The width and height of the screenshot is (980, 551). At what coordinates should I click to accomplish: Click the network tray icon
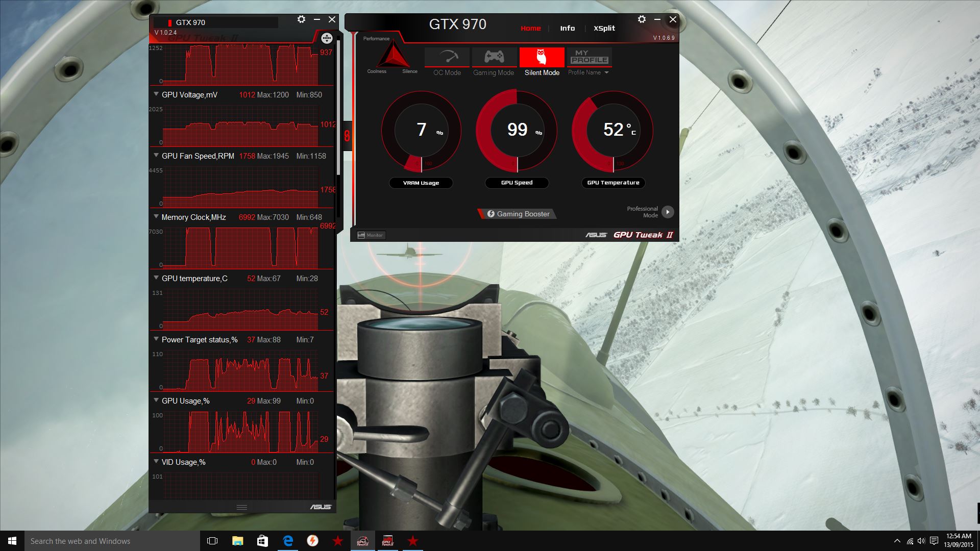(910, 541)
